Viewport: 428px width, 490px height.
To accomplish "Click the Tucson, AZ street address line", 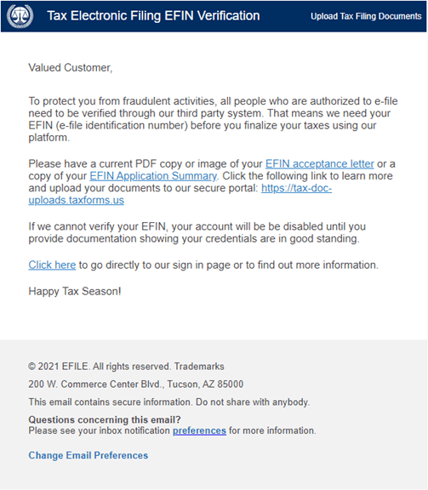I will click(136, 384).
